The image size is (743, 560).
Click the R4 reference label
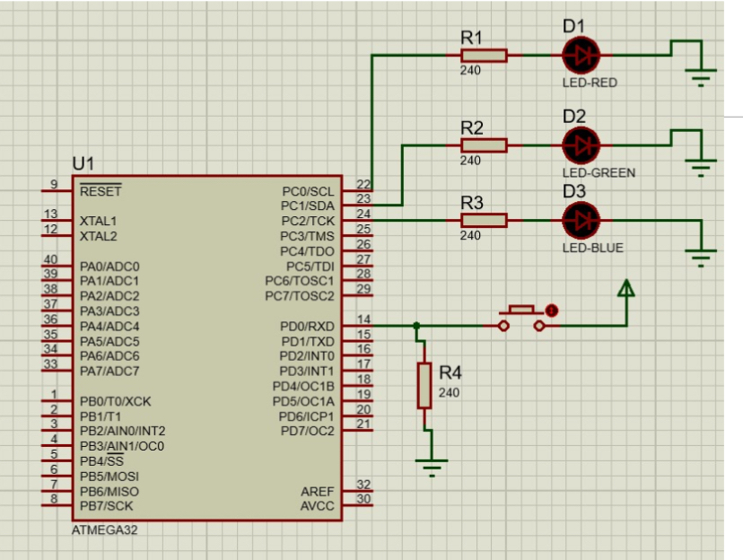(450, 372)
